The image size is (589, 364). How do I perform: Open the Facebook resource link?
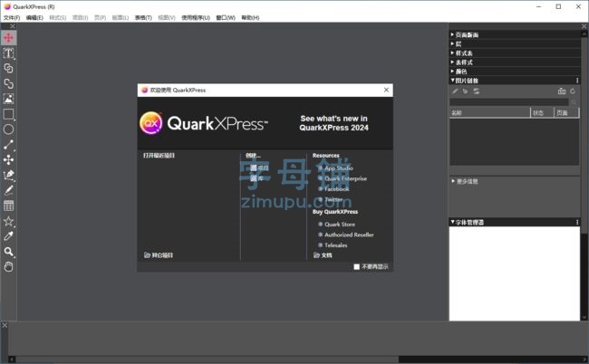click(337, 189)
